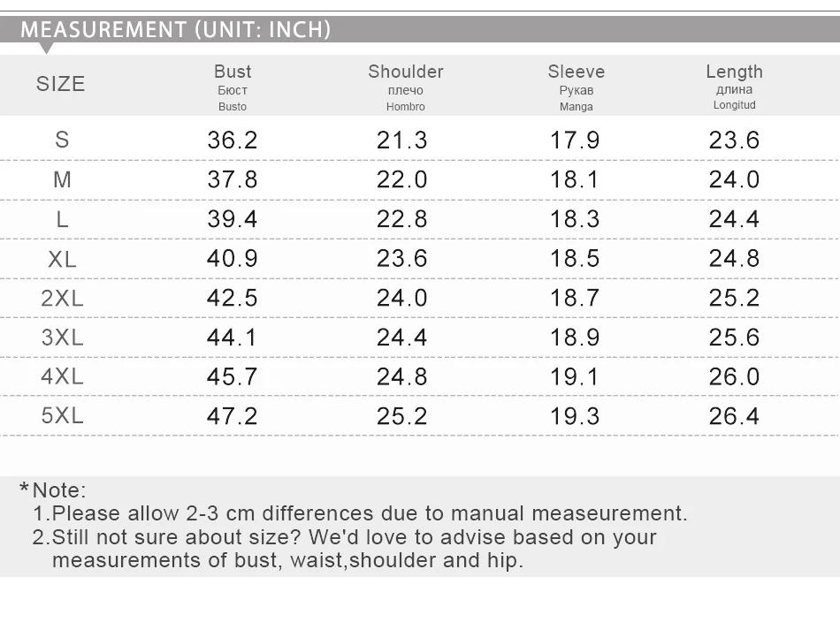Click the sleeve value 18.7 for 2XL
This screenshot has height=630, width=840.
pyautogui.click(x=575, y=298)
